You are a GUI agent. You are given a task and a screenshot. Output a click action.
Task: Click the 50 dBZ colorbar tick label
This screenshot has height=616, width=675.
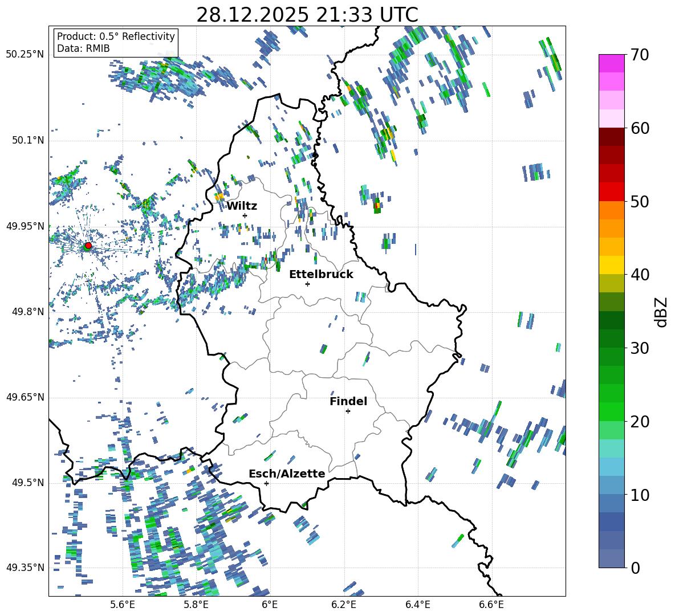pyautogui.click(x=640, y=202)
